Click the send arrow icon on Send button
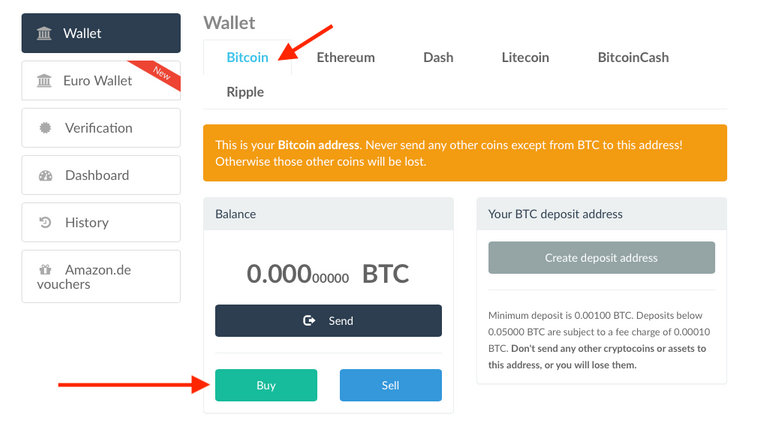This screenshot has width=768, height=423. point(309,321)
